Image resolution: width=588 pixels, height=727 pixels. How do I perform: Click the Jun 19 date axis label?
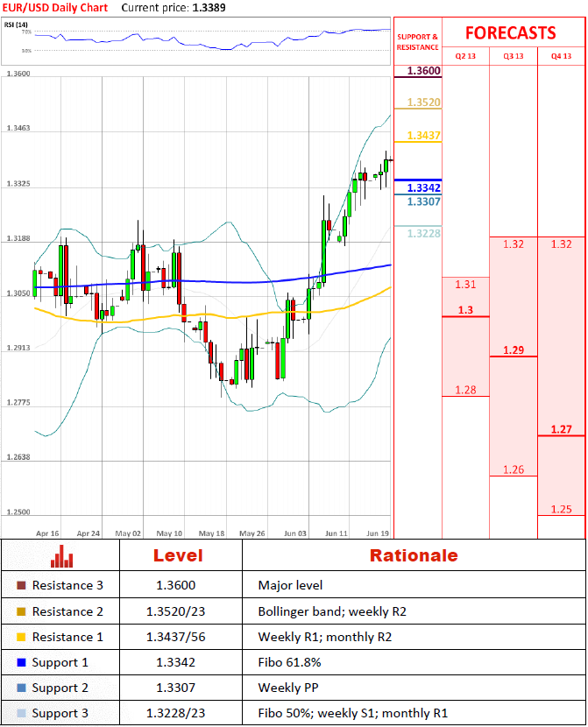pyautogui.click(x=378, y=533)
